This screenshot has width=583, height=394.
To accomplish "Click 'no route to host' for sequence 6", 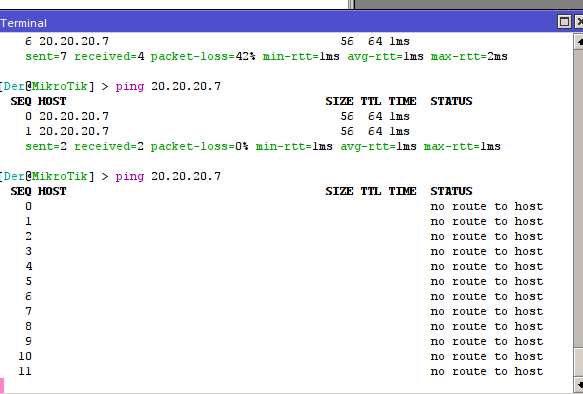I will pos(487,296).
